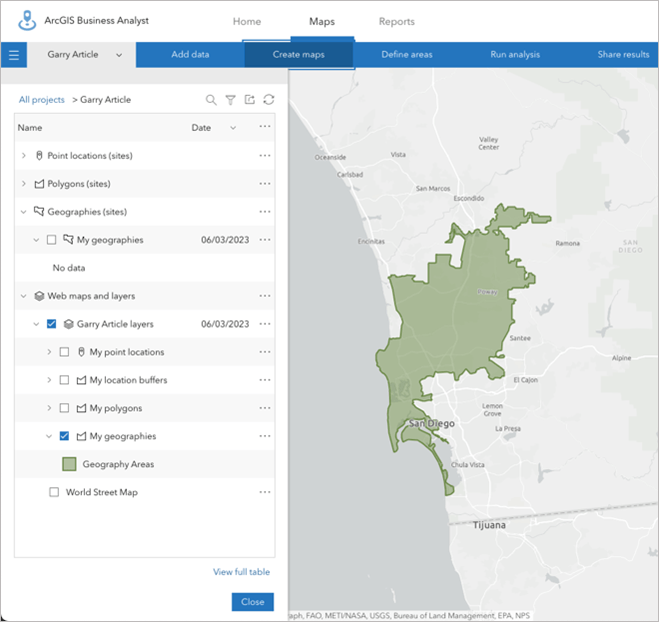Open options for My geographies dated 06/03/2023
Viewport: 659px width, 622px height.
click(265, 240)
